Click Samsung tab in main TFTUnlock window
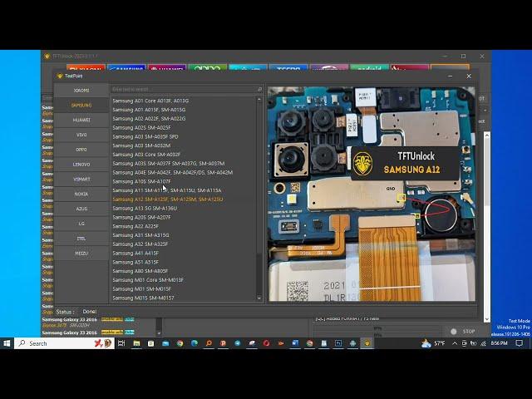The width and height of the screenshot is (532, 399). [x=126, y=67]
